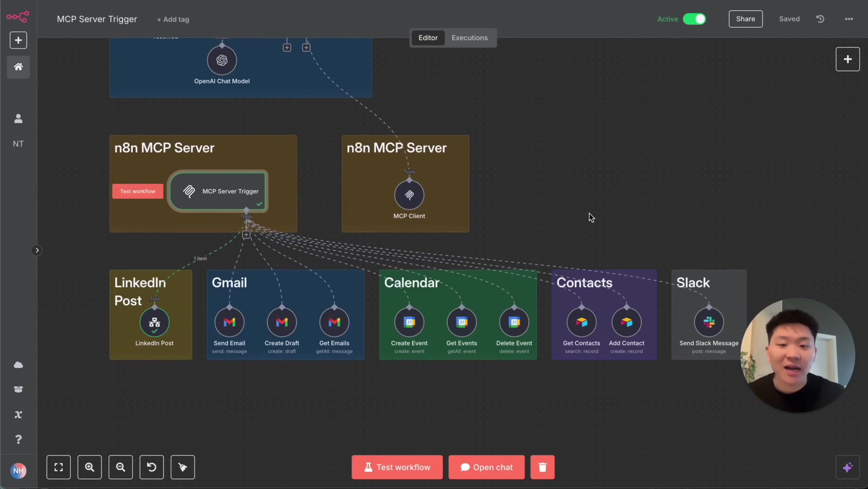This screenshot has height=489, width=868.
Task: Select the Get Contacts Airtable node
Action: coord(581,322)
